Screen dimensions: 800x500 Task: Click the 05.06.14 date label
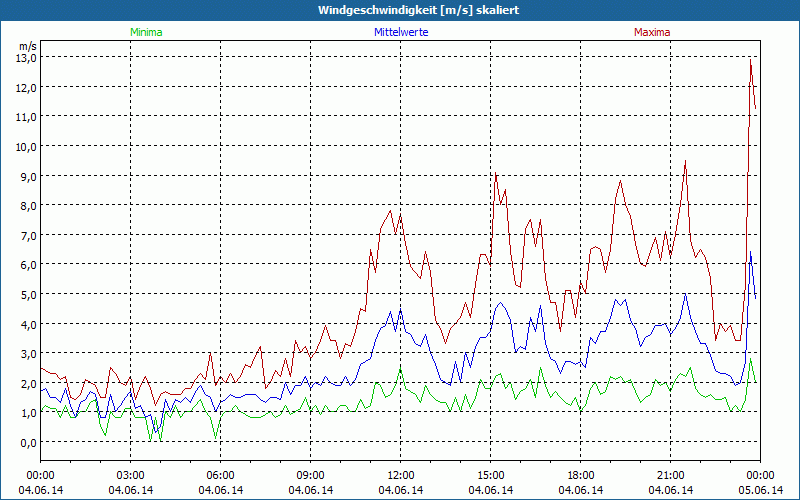point(761,490)
